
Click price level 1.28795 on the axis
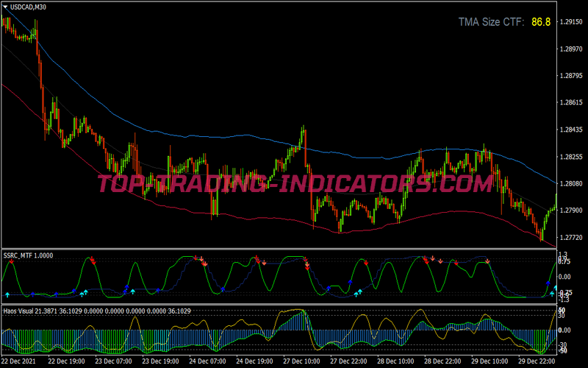[571, 76]
